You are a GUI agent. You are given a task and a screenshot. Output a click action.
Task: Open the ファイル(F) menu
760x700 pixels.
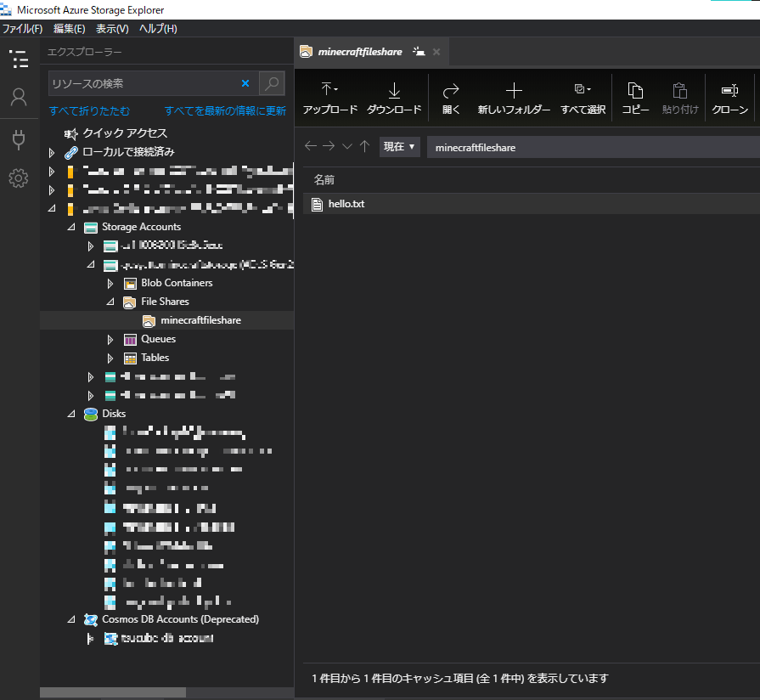(22, 29)
